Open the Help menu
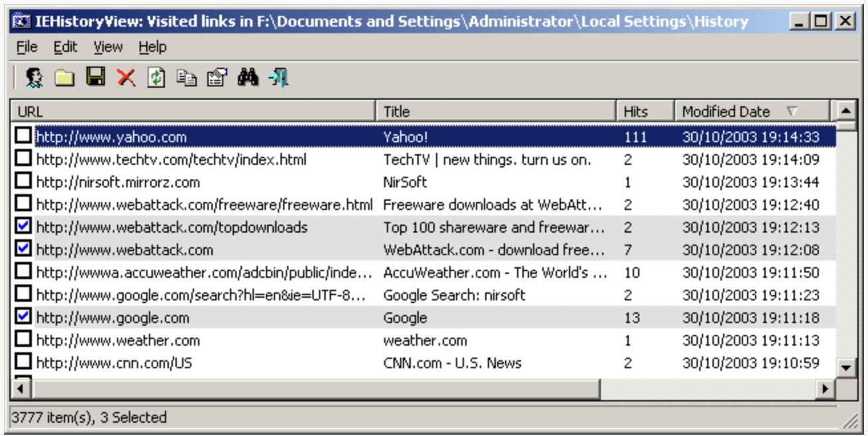This screenshot has width=868, height=436. click(x=152, y=47)
